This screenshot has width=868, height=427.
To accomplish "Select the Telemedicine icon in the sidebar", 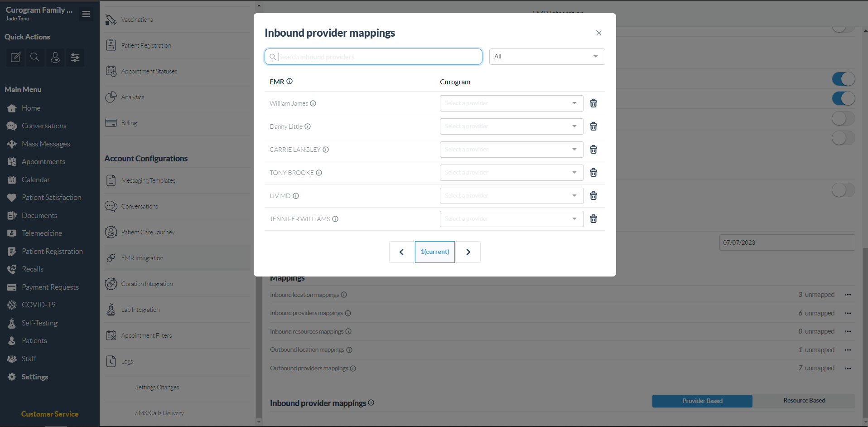I will click(12, 233).
